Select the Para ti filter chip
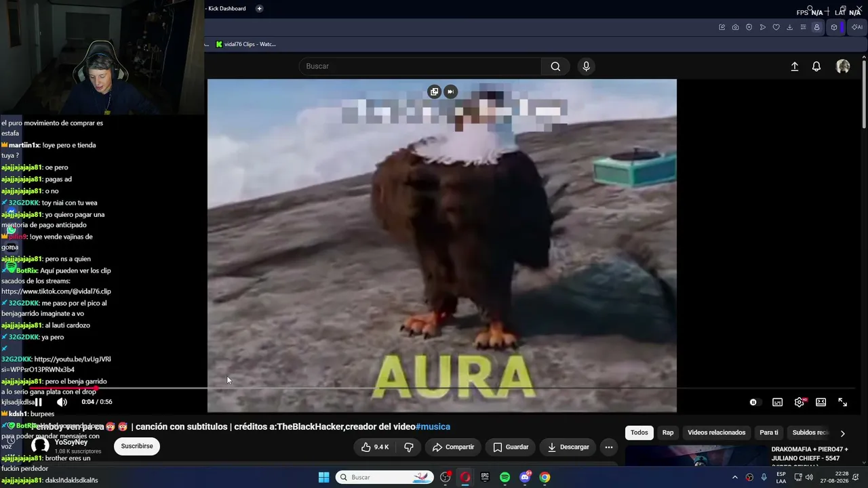The image size is (868, 488). coord(769,432)
